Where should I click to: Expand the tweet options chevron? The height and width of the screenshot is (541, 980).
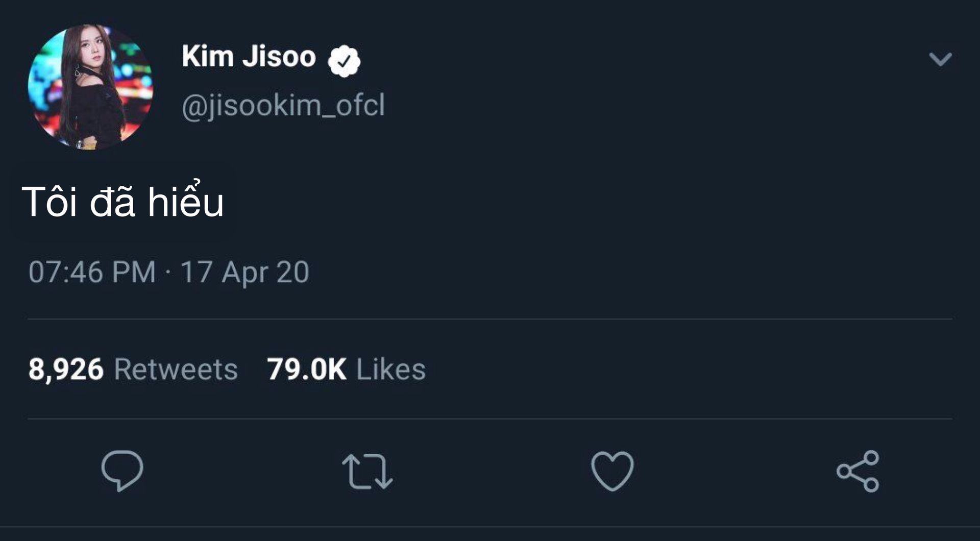coord(940,59)
